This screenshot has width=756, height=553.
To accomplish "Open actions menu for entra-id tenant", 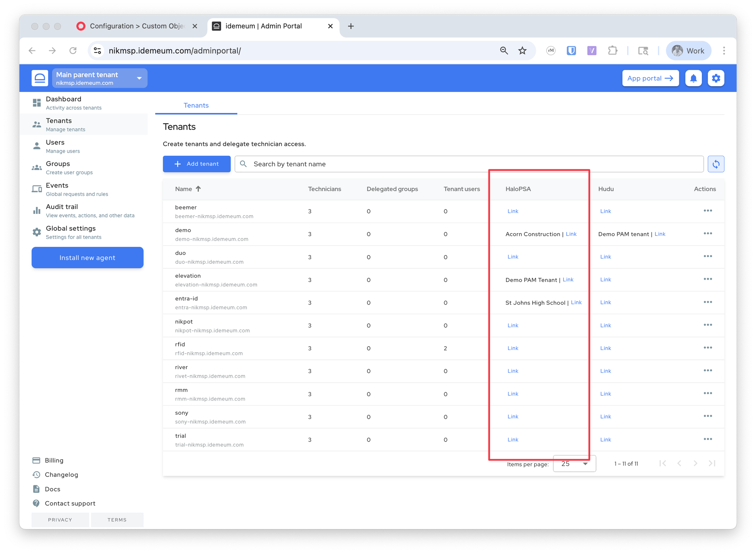I will (708, 302).
